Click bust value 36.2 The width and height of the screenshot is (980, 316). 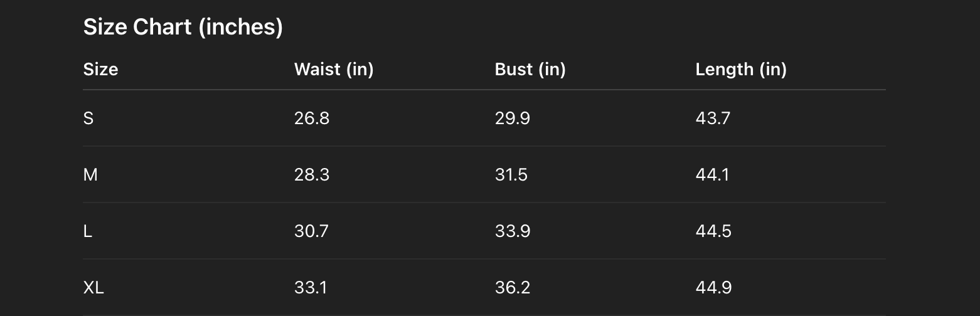pos(513,287)
